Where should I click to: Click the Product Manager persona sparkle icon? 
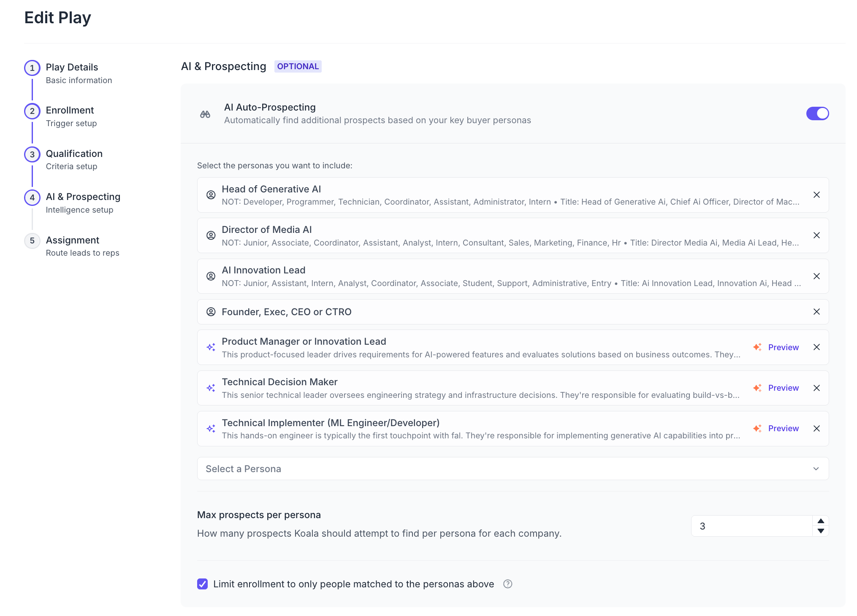(211, 347)
